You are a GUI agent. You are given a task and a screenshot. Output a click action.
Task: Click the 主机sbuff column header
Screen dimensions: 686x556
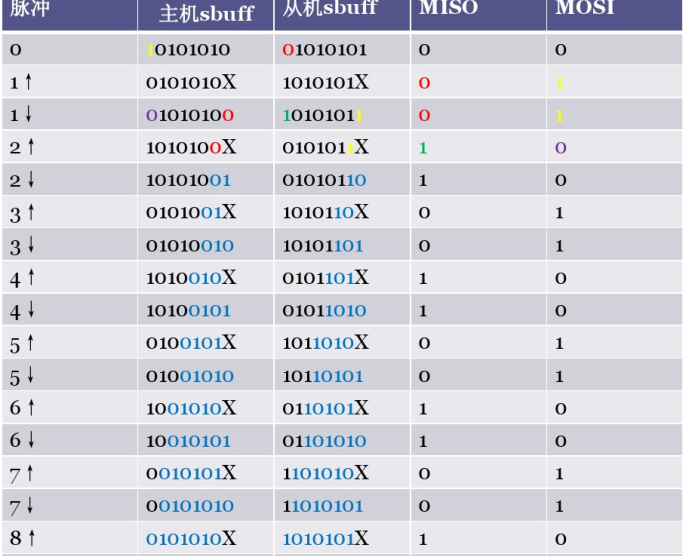coord(206,14)
